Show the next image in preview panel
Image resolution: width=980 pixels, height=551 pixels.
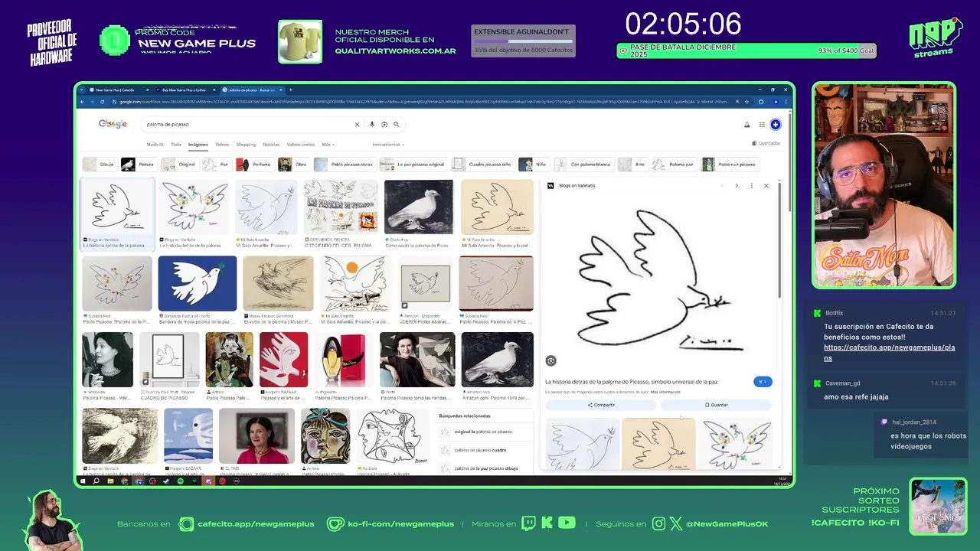(737, 186)
